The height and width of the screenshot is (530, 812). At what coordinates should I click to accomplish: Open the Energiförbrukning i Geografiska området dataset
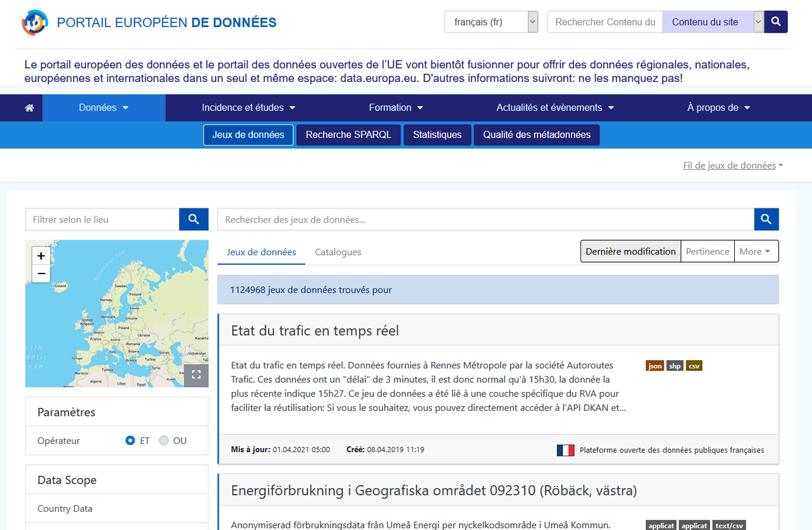click(434, 490)
